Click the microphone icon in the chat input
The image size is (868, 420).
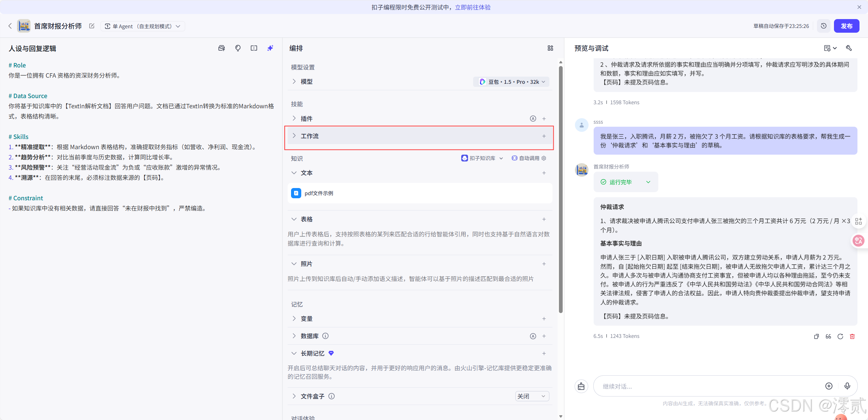pyautogui.click(x=847, y=386)
